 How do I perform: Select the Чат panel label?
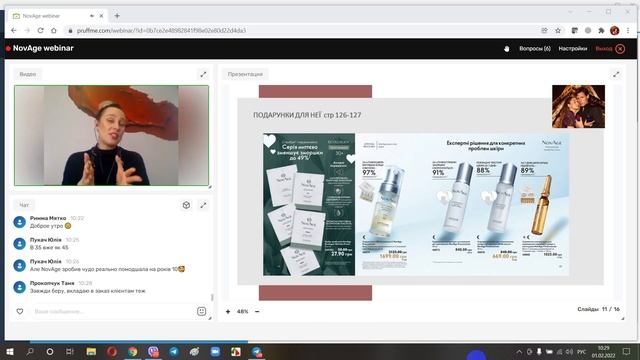point(24,205)
